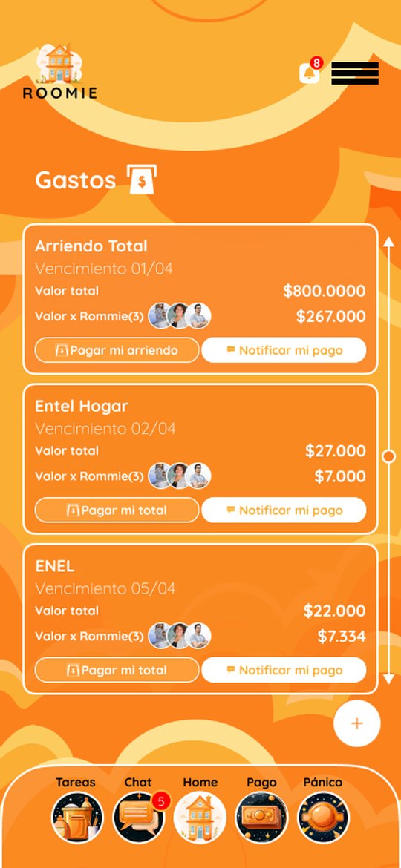Screen dimensions: 401x868
Task: Click the scrollbar down arrow
Action: 389,679
